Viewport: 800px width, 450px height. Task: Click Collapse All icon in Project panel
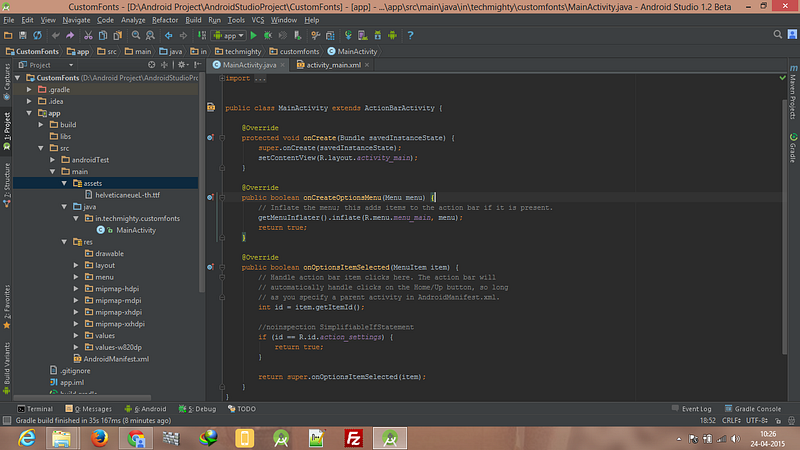point(164,65)
